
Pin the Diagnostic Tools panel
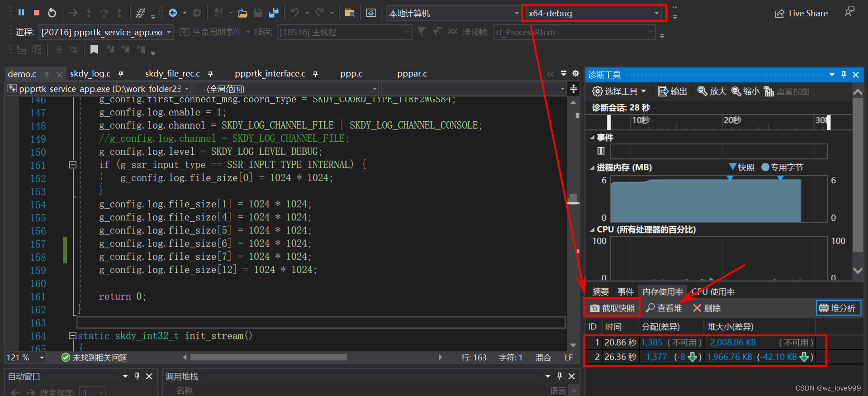844,75
